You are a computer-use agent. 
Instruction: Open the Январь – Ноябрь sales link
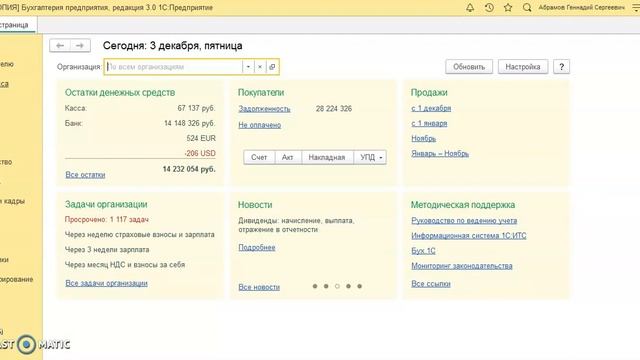coord(440,153)
